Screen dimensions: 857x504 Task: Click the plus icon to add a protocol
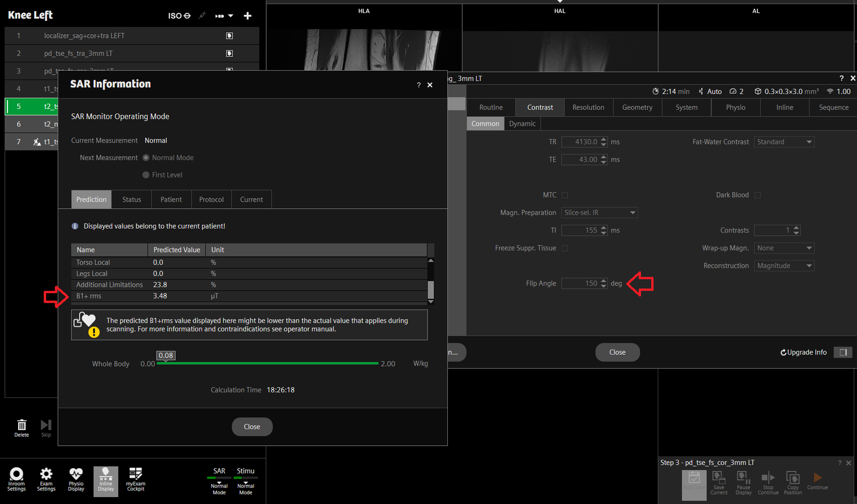point(247,16)
